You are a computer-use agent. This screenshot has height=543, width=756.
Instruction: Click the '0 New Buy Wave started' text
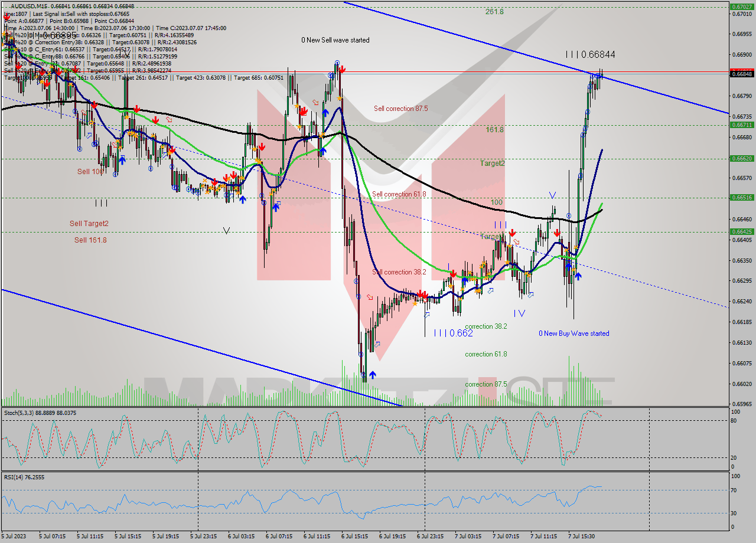click(x=573, y=333)
